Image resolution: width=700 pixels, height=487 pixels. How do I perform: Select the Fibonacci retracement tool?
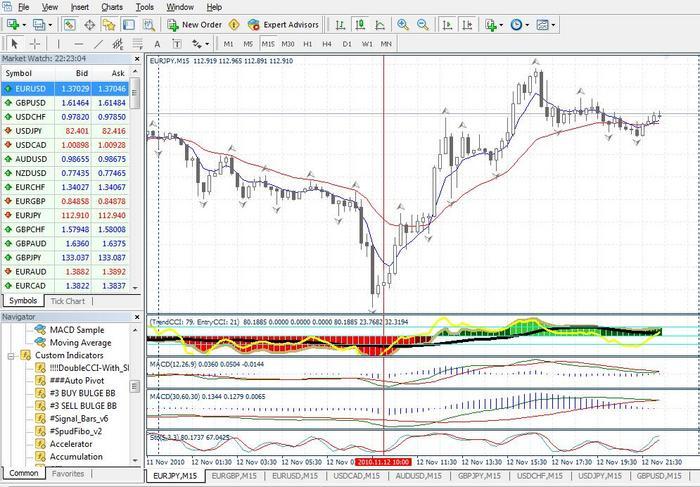click(x=138, y=44)
